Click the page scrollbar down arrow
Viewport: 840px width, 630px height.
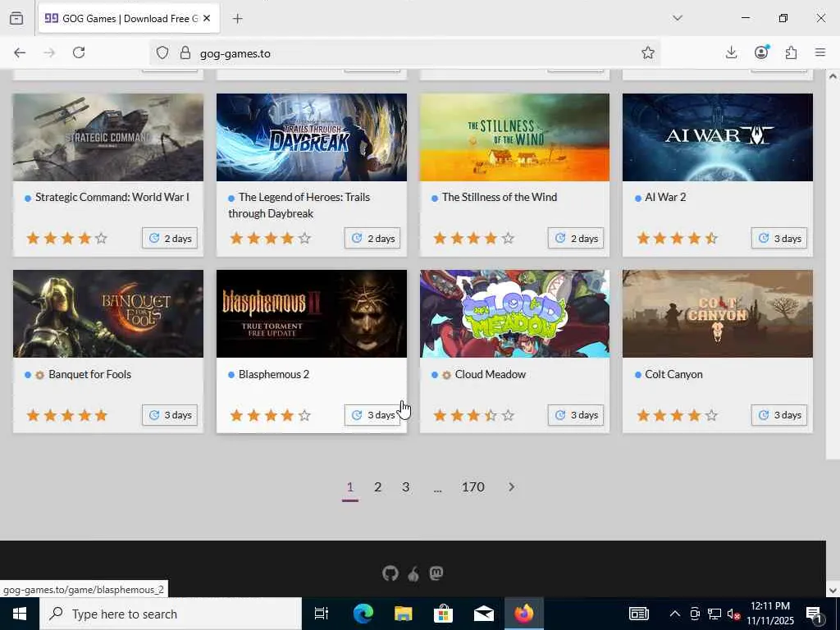[833, 591]
